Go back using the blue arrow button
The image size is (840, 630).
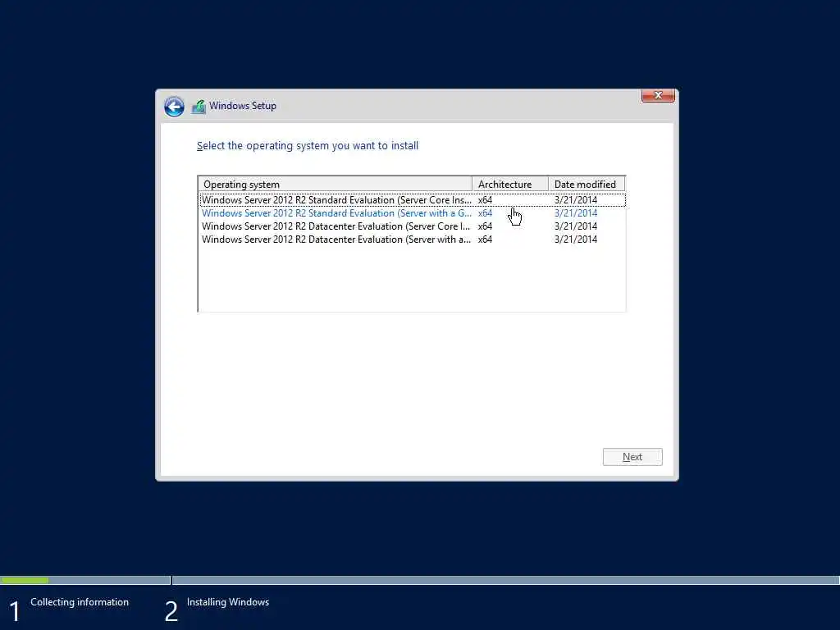click(174, 106)
